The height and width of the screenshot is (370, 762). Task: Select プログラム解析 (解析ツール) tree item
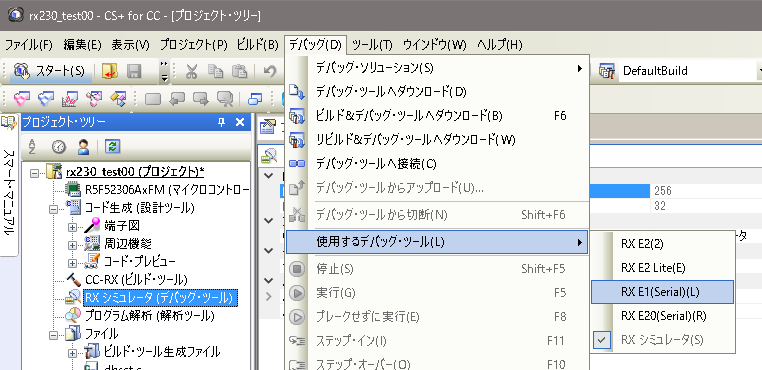(x=150, y=316)
